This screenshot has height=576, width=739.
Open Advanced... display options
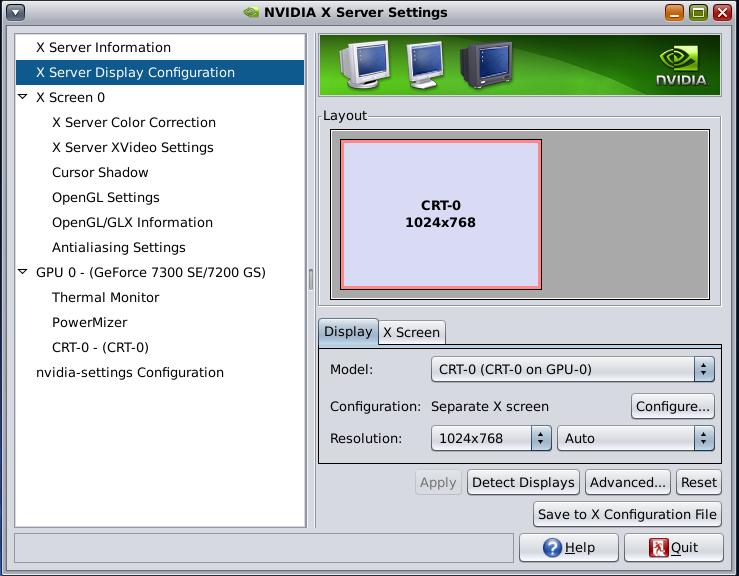[x=628, y=482]
